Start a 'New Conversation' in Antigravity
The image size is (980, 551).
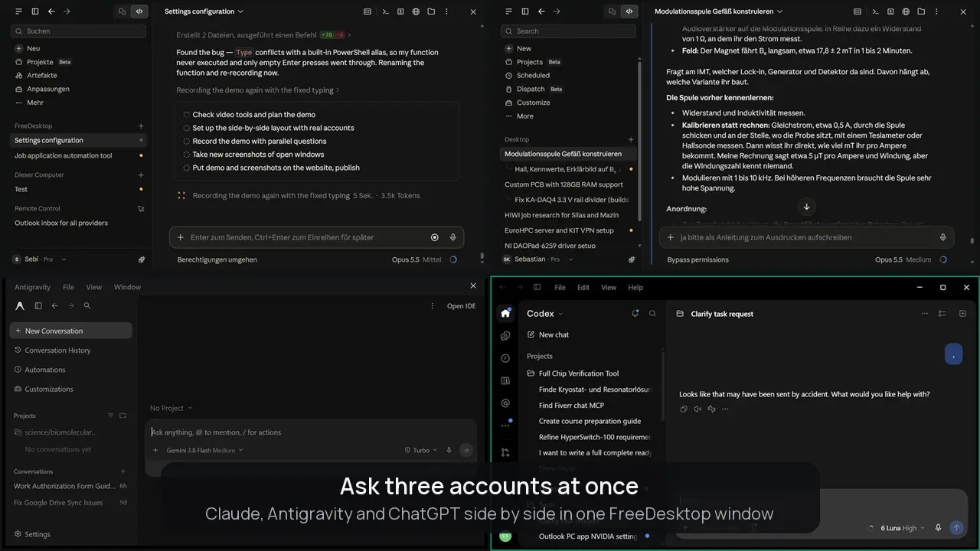pyautogui.click(x=70, y=331)
